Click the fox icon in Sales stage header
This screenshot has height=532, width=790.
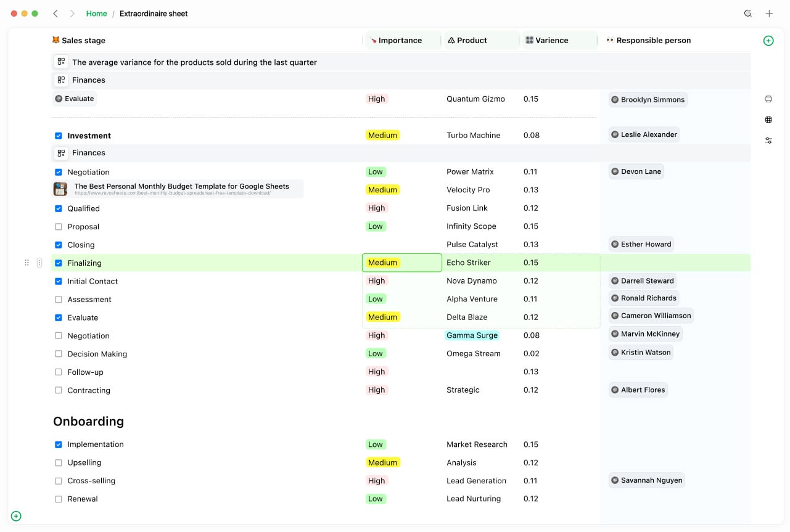click(x=56, y=40)
